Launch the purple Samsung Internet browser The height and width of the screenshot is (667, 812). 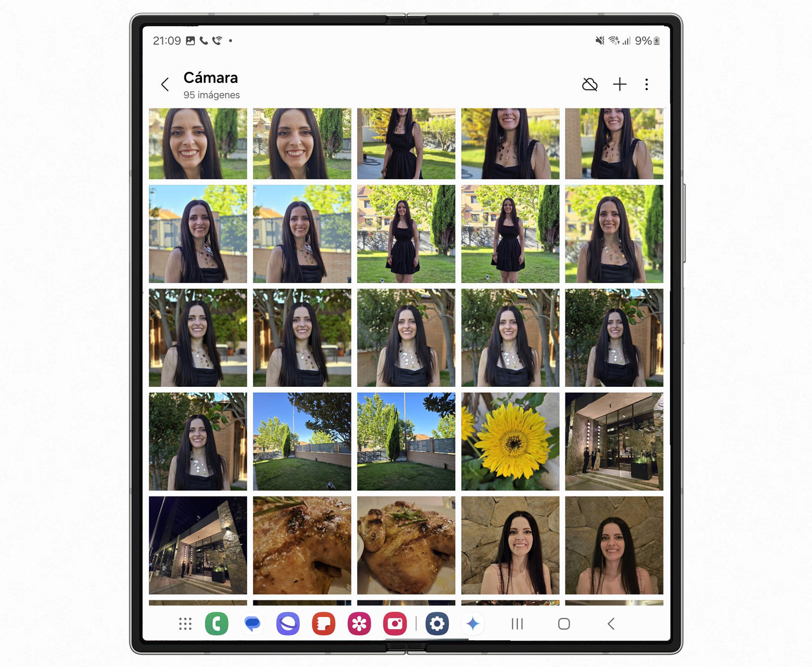pyautogui.click(x=288, y=624)
